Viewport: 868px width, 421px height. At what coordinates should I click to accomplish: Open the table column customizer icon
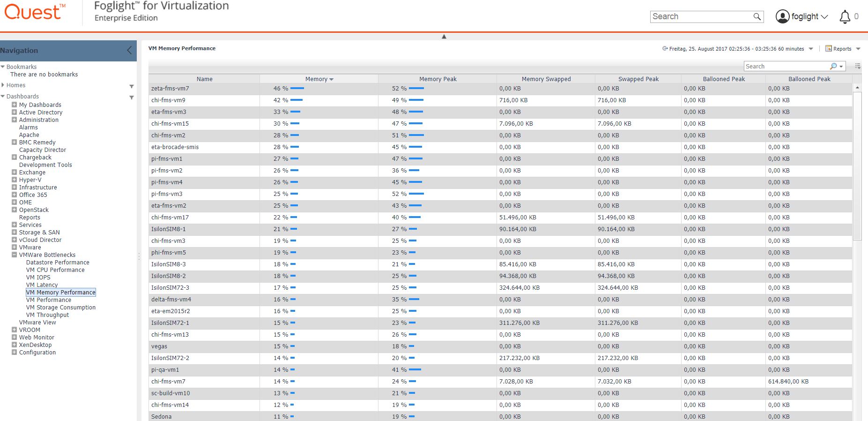pyautogui.click(x=858, y=66)
